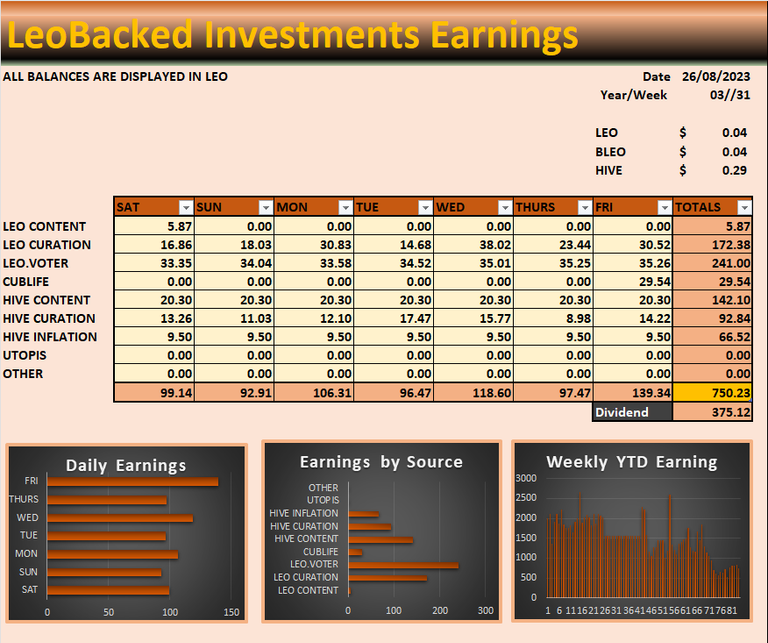Select LEO CONTENT Saturday value 5.87
Image resolution: width=768 pixels, height=643 pixels.
[154, 226]
